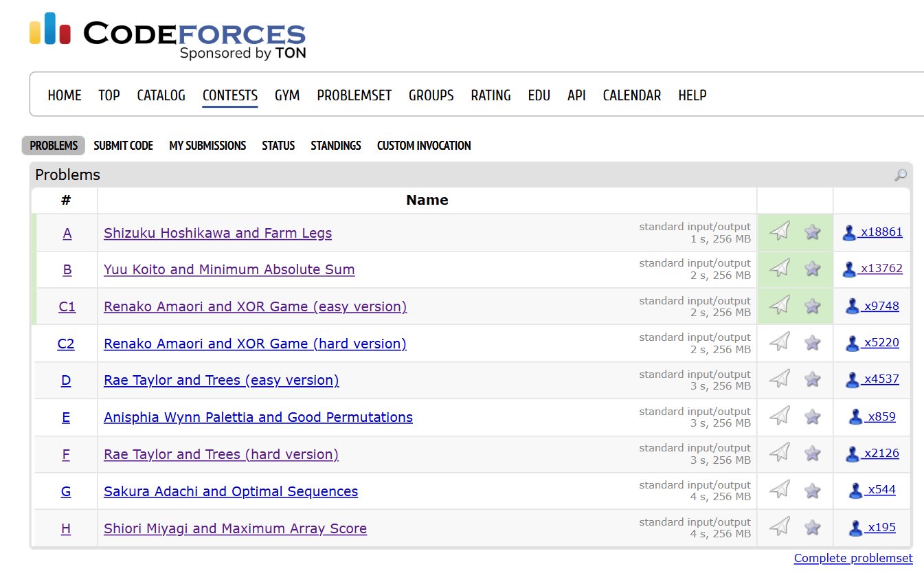924x582 pixels.
Task: Switch to the SUBMIT CODE tab
Action: [x=123, y=146]
